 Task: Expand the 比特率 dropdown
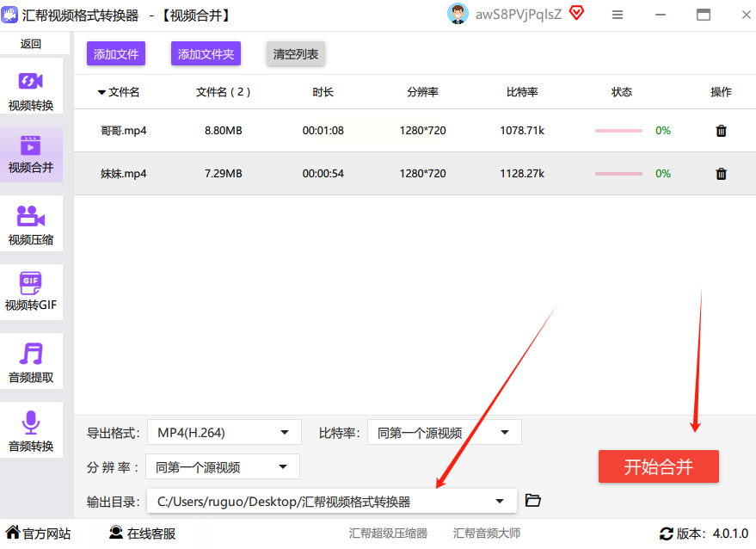coord(444,432)
